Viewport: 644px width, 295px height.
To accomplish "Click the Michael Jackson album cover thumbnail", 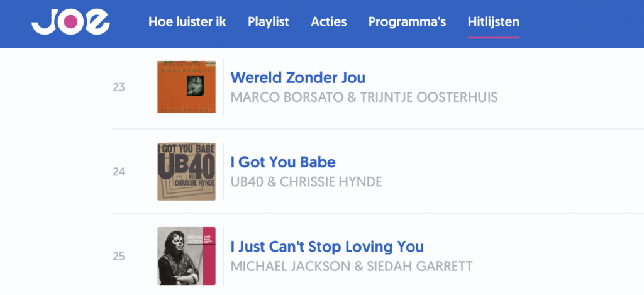I will tap(186, 256).
